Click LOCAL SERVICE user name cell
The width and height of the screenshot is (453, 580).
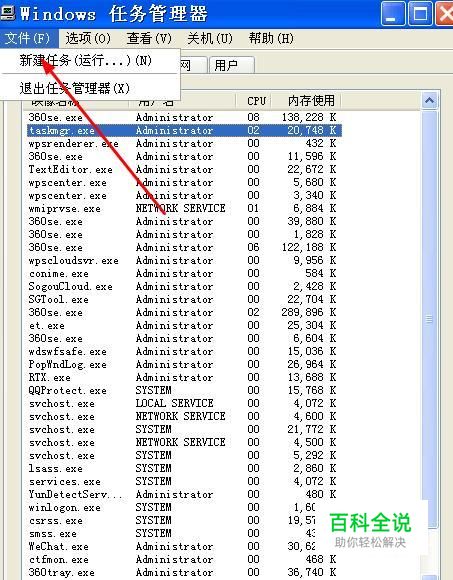174,404
